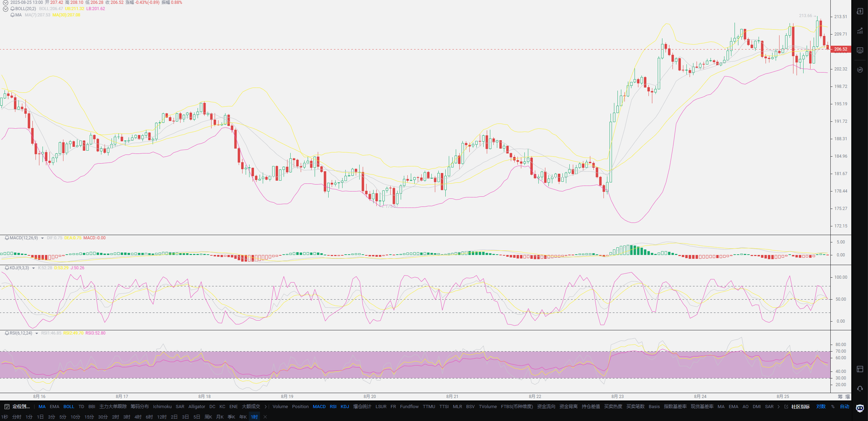Add the 主力大单跟踪 indicator
868x421 pixels.
point(113,407)
